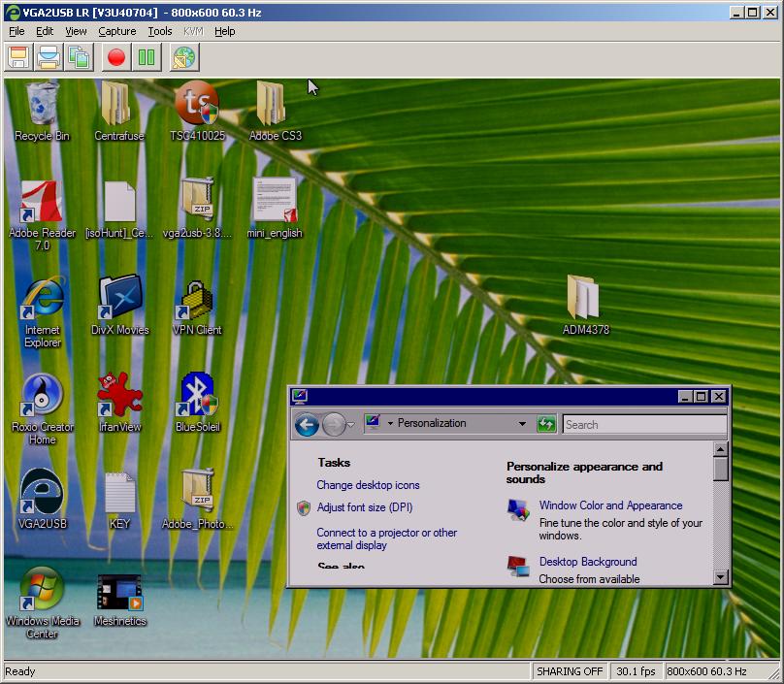Screen dimensions: 784x684
Task: Open the Window Color and Appearance link
Action: coord(610,505)
